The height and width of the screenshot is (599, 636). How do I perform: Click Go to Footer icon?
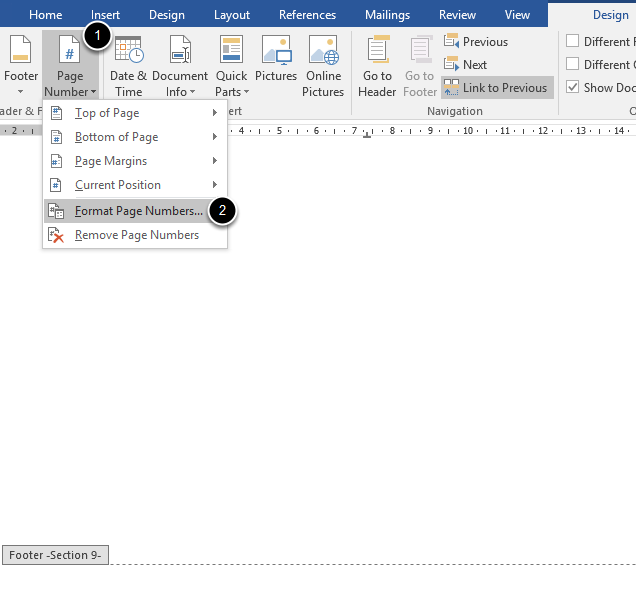pyautogui.click(x=420, y=49)
